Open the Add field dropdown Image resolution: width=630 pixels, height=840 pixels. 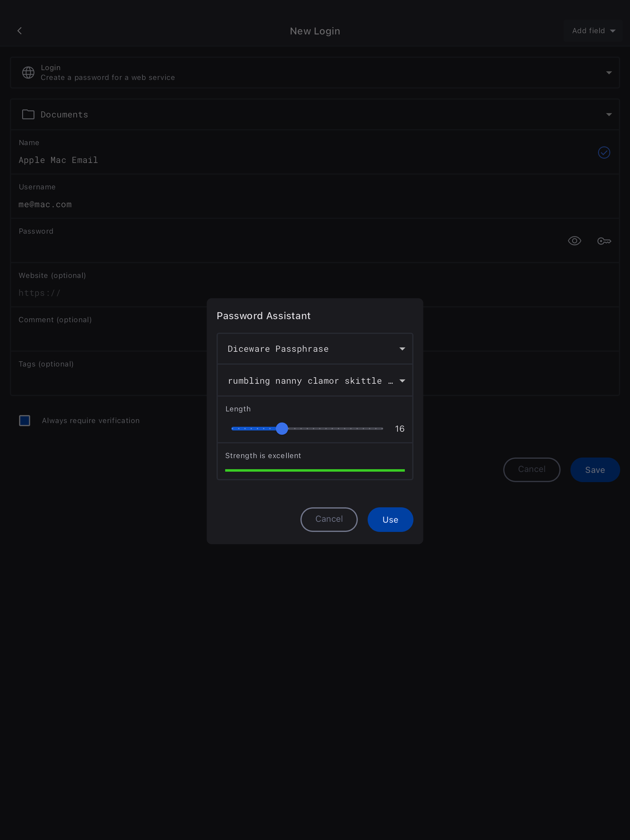coord(593,31)
